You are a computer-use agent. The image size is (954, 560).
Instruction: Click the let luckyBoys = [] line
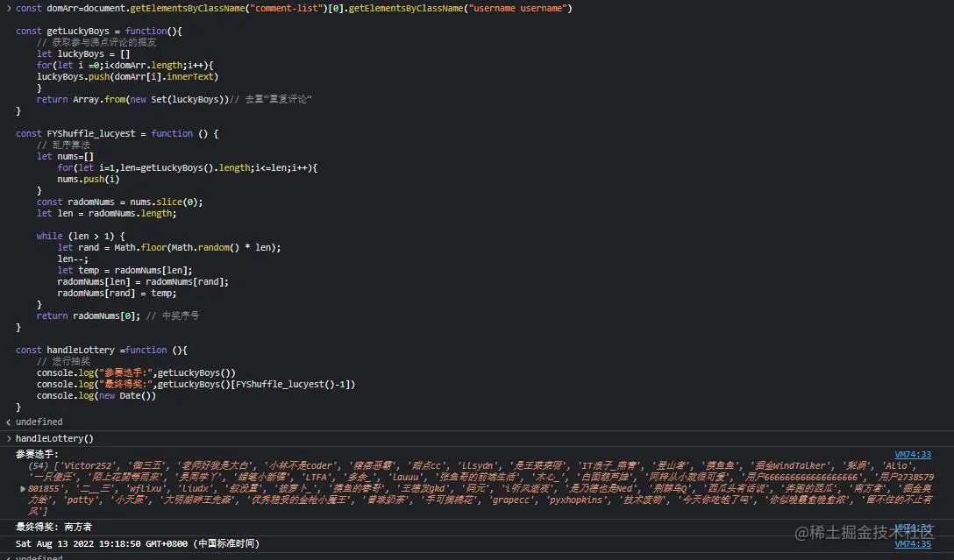point(83,53)
